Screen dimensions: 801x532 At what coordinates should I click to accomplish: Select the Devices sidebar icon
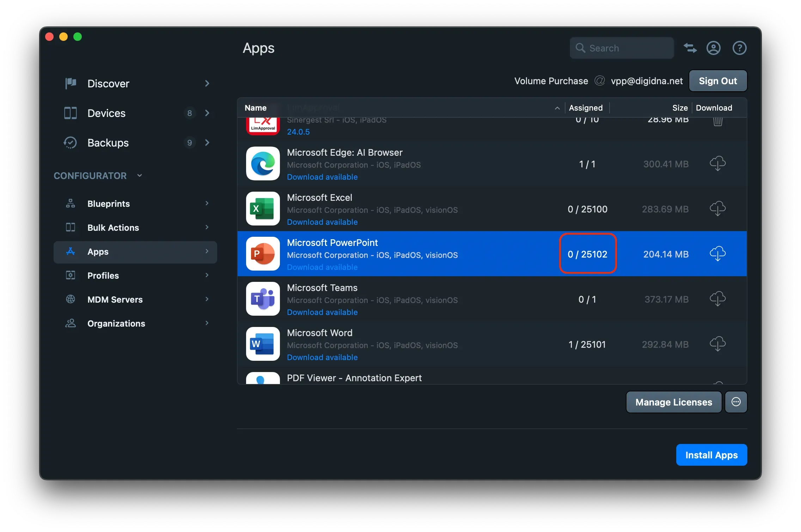coord(70,113)
